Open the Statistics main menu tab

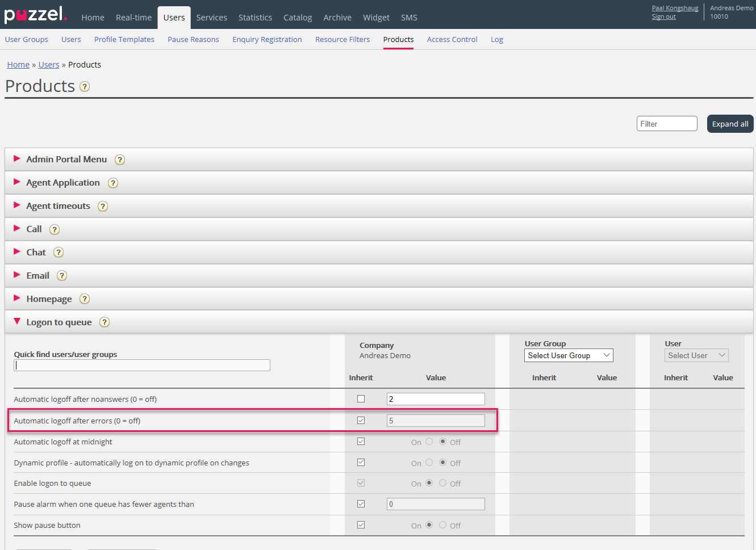(x=255, y=18)
